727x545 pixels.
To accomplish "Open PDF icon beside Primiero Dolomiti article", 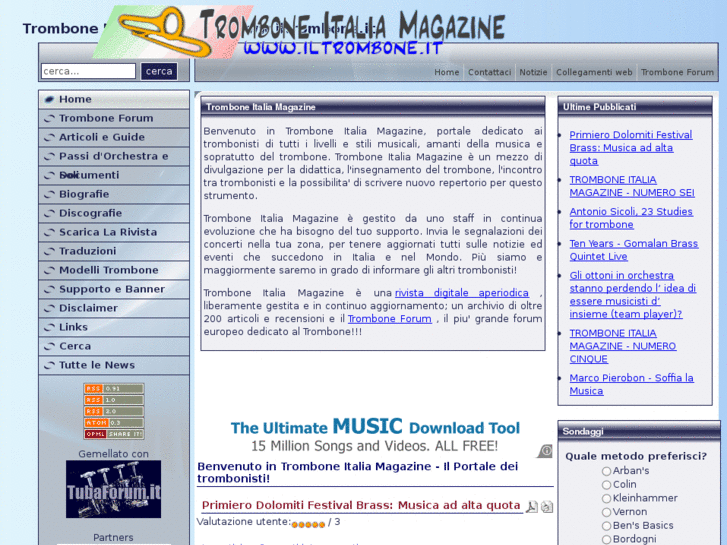I will 531,507.
